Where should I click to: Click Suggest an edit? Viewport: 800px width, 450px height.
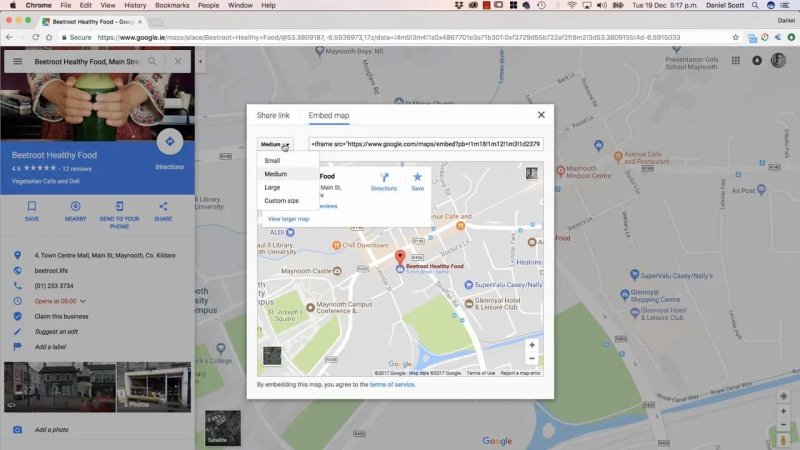tap(56, 332)
